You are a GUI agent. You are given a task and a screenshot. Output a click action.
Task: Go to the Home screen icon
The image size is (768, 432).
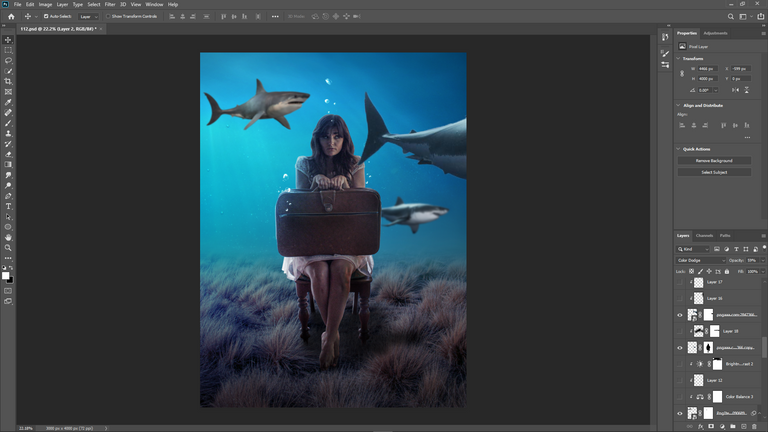click(x=11, y=16)
